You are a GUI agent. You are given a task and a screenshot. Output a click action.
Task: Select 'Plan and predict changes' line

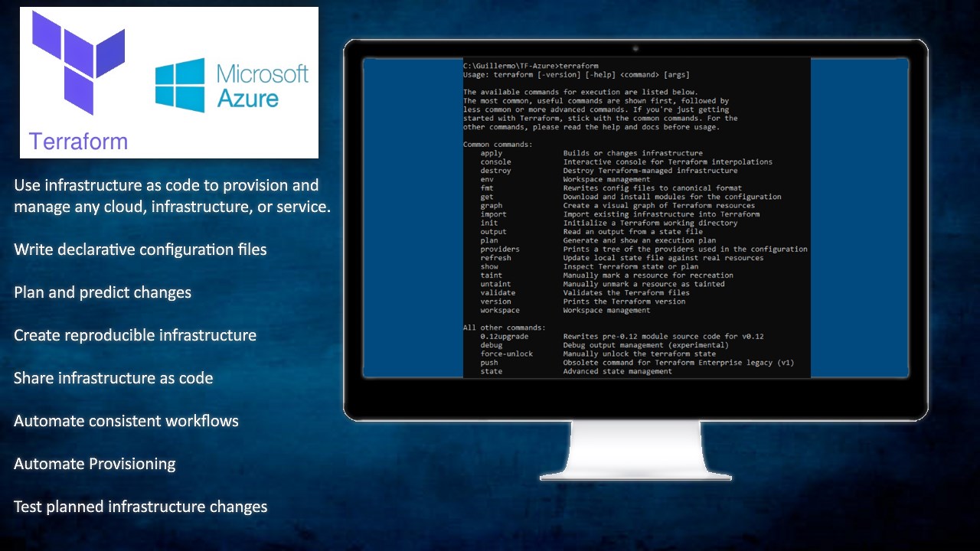coord(103,292)
